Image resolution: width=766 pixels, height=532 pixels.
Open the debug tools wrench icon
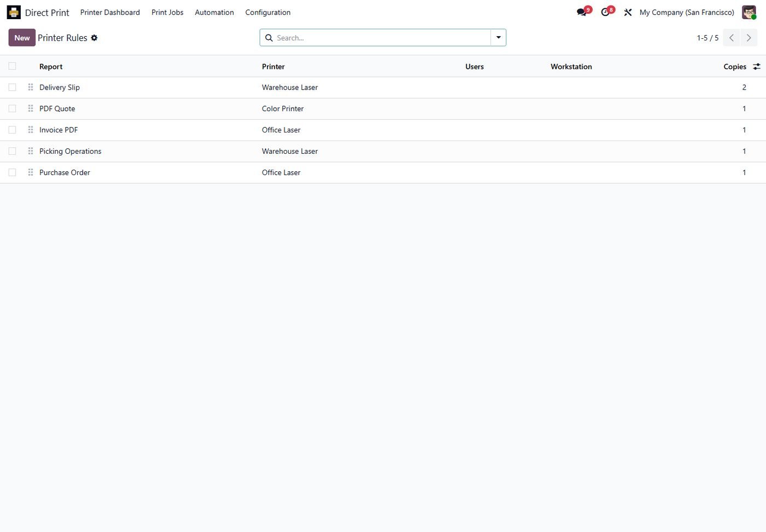click(x=628, y=12)
